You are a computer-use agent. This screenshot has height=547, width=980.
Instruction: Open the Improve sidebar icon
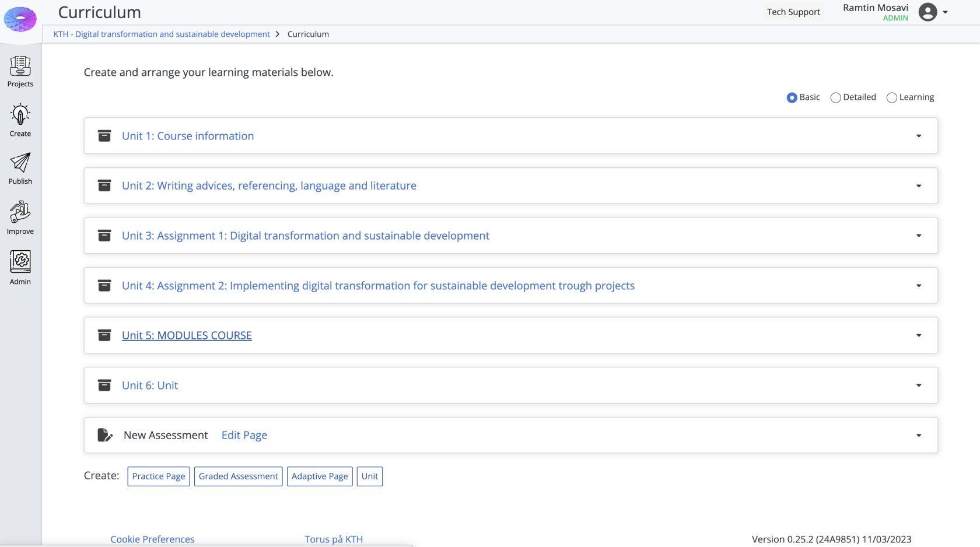(x=20, y=212)
